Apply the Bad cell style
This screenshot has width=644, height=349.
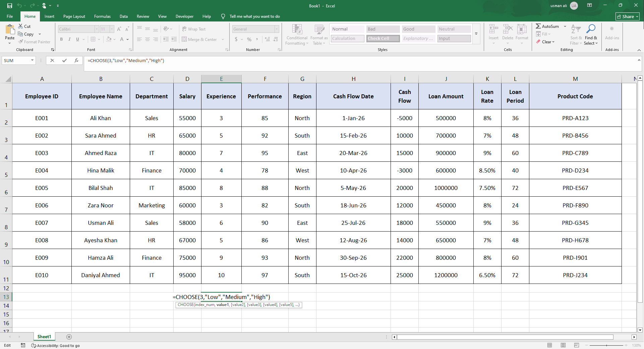pos(383,29)
